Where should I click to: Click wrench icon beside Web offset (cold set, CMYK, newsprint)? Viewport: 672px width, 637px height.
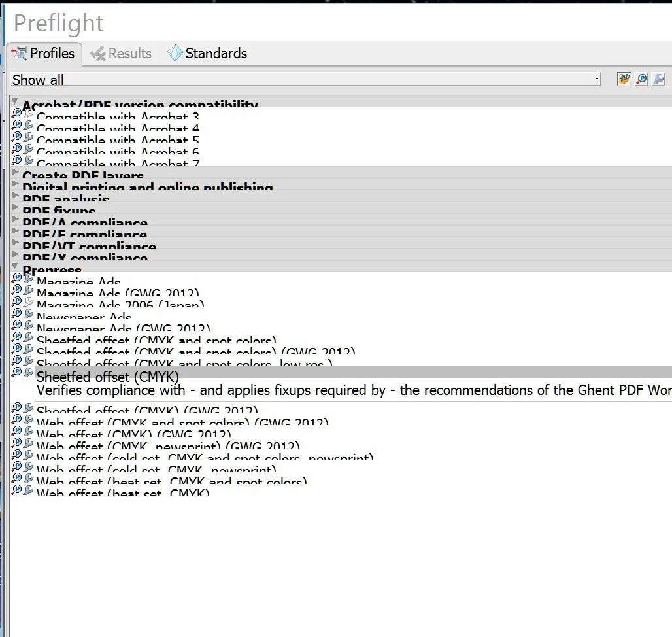28,466
